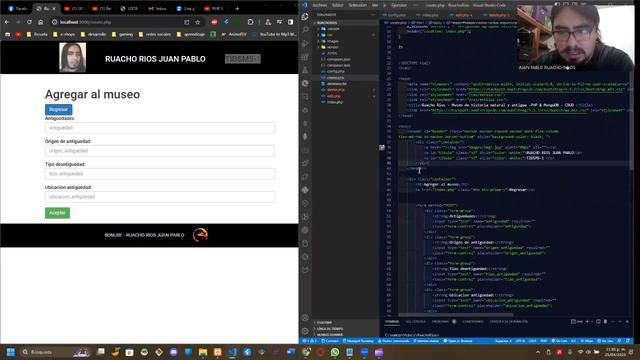Click the red adblock extension icon
Image resolution: width=640 pixels, height=360 pixels.
pos(214,22)
